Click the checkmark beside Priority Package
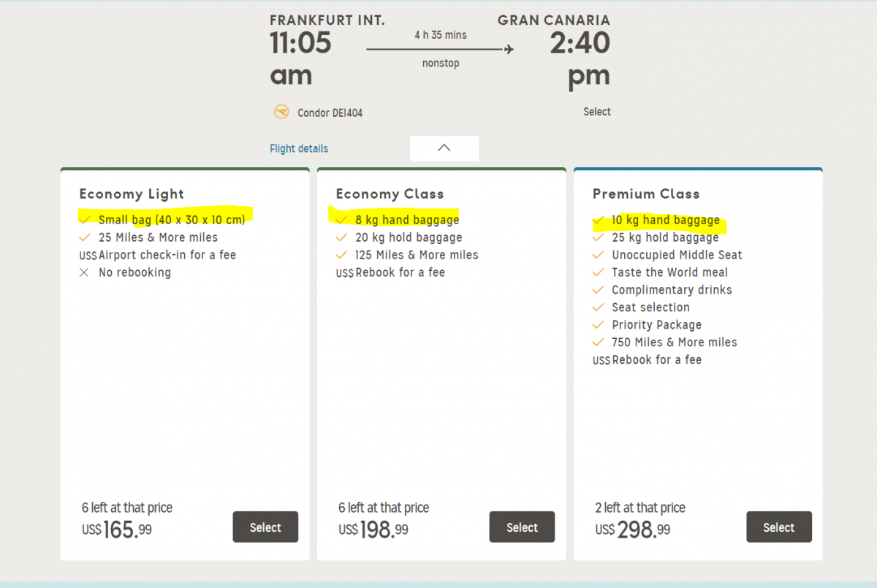877x588 pixels. [x=599, y=325]
